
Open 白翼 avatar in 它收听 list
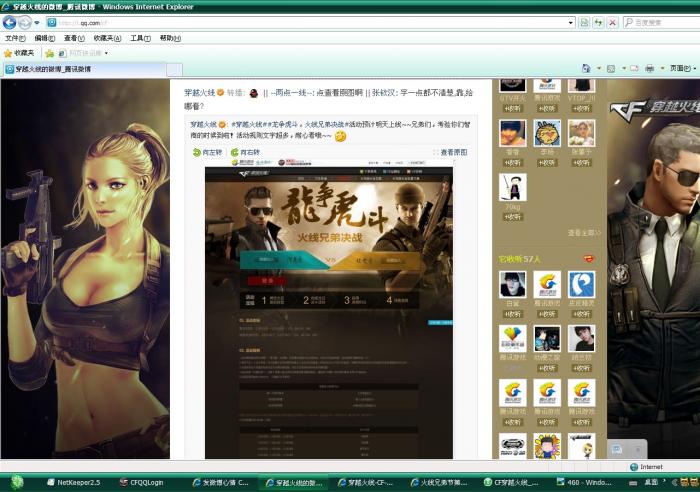click(512, 284)
